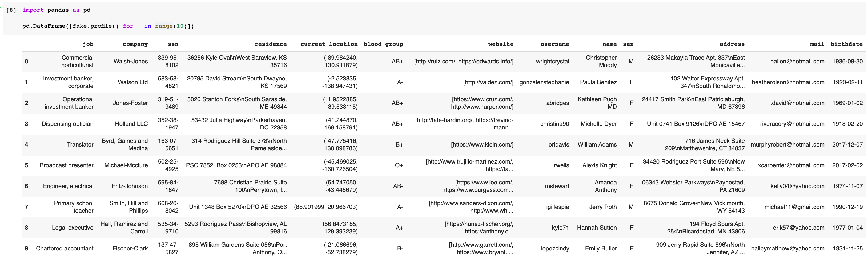The width and height of the screenshot is (868, 259).
Task: Click the username 'igillespie'
Action: coord(558,207)
